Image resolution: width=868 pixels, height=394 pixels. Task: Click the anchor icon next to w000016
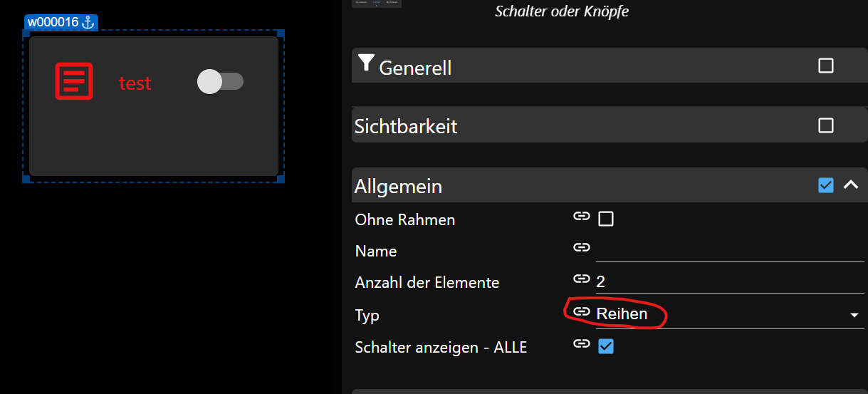point(88,22)
